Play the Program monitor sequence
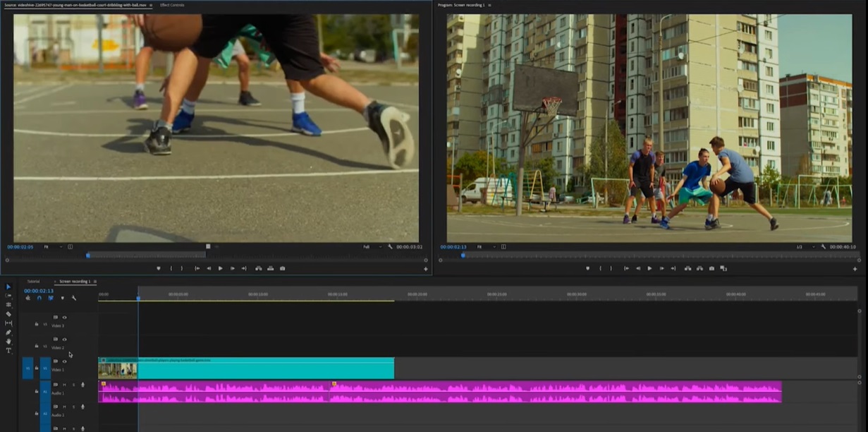The width and height of the screenshot is (868, 432). (x=649, y=268)
